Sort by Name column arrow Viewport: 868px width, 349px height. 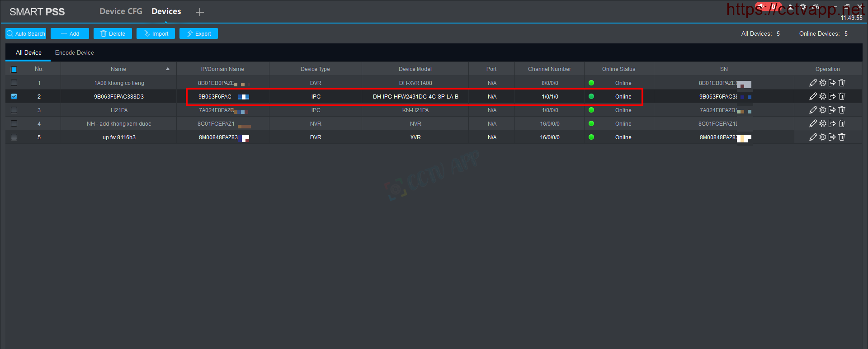tap(168, 69)
